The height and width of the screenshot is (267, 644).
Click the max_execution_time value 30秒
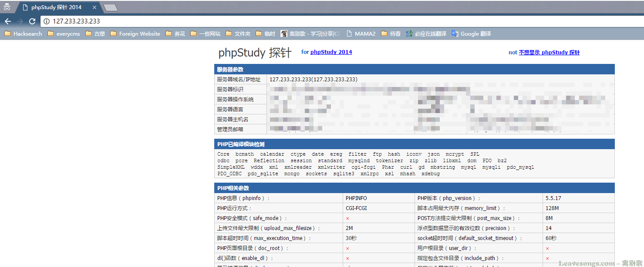click(351, 238)
